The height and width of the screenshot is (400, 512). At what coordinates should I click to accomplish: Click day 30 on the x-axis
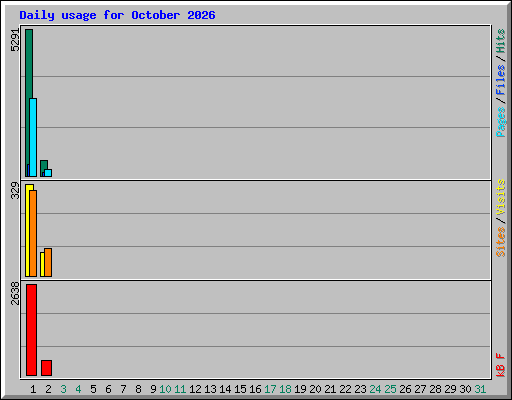[x=465, y=389]
